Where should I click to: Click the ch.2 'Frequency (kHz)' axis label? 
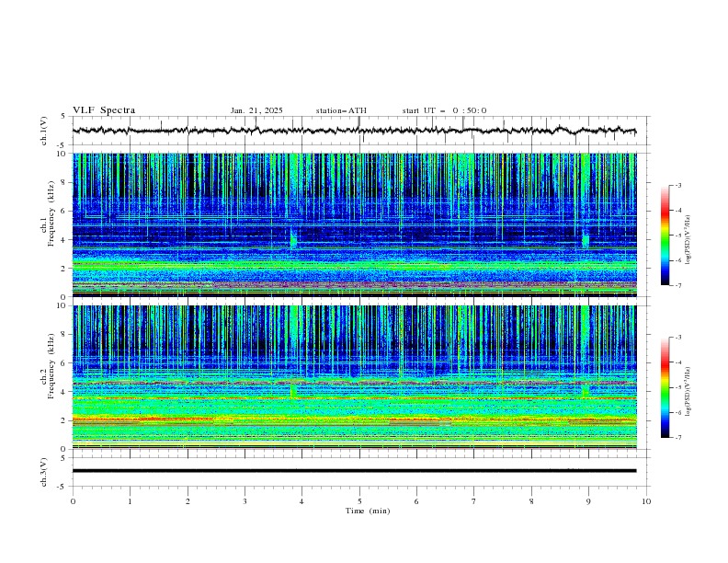[51, 366]
